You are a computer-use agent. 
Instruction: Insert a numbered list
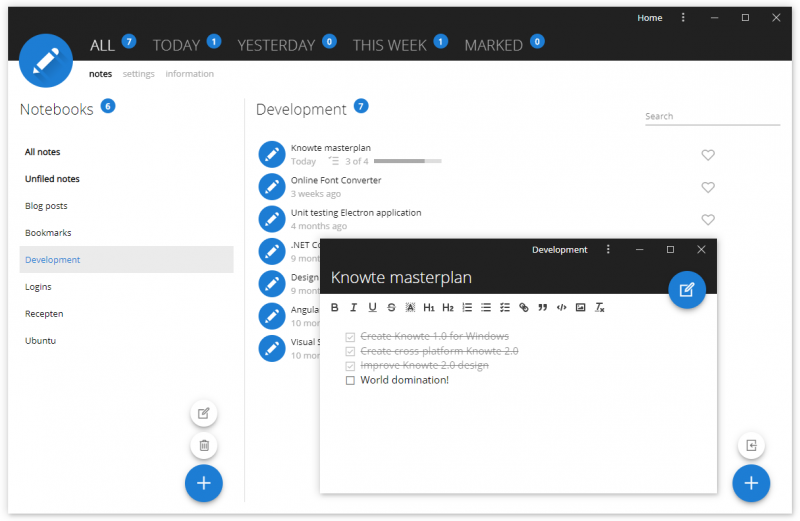click(x=467, y=307)
